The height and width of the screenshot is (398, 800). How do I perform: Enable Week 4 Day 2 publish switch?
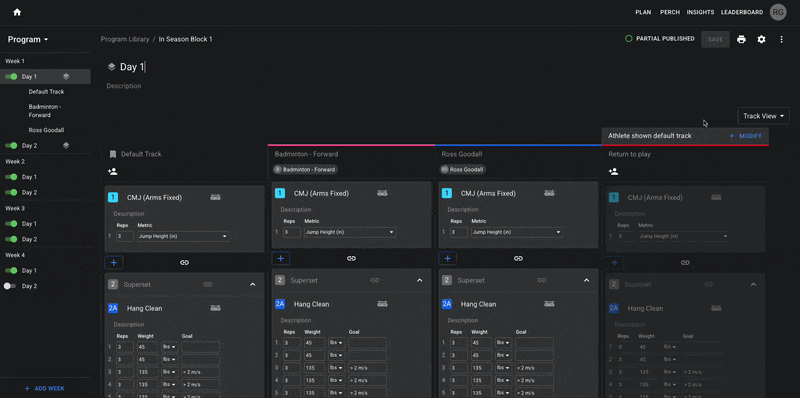coord(10,286)
